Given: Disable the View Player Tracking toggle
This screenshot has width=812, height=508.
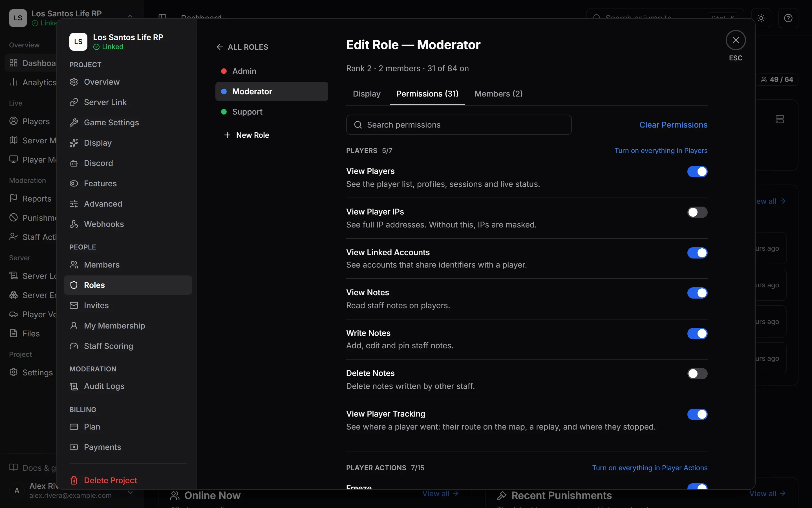Looking at the screenshot, I should pos(697,414).
